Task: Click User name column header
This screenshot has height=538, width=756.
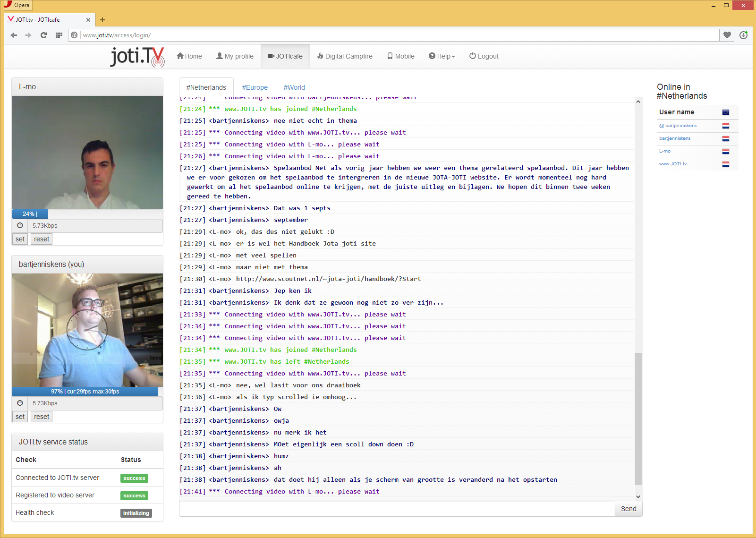Action: tap(677, 112)
